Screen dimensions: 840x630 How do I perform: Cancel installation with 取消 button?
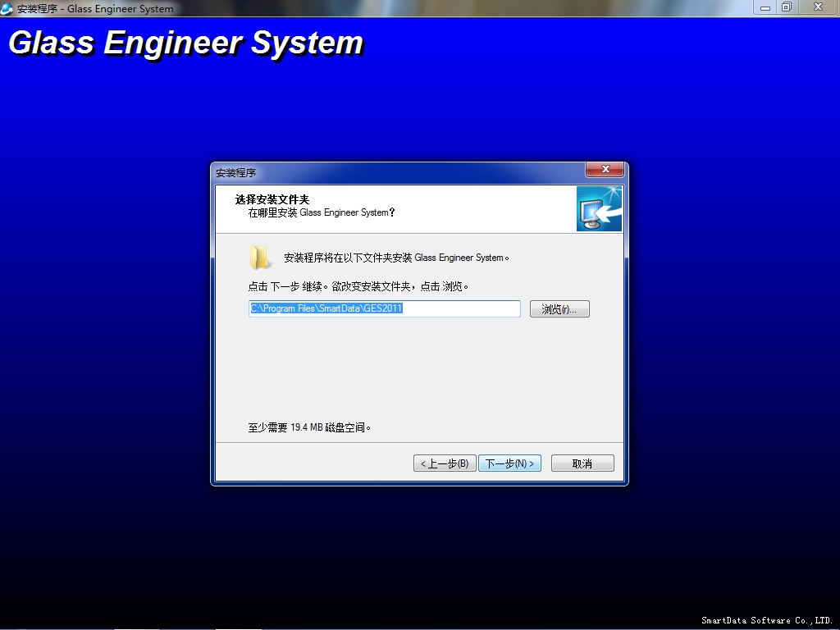(x=582, y=463)
